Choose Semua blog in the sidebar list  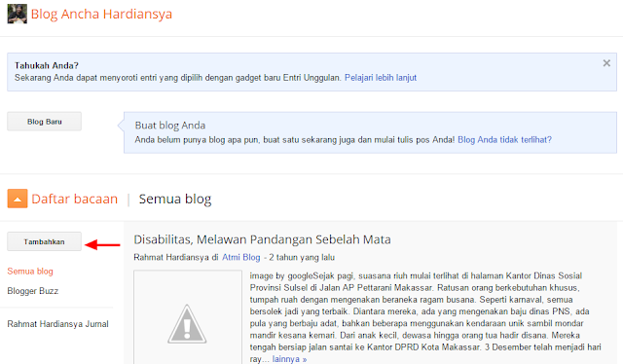pyautogui.click(x=30, y=272)
